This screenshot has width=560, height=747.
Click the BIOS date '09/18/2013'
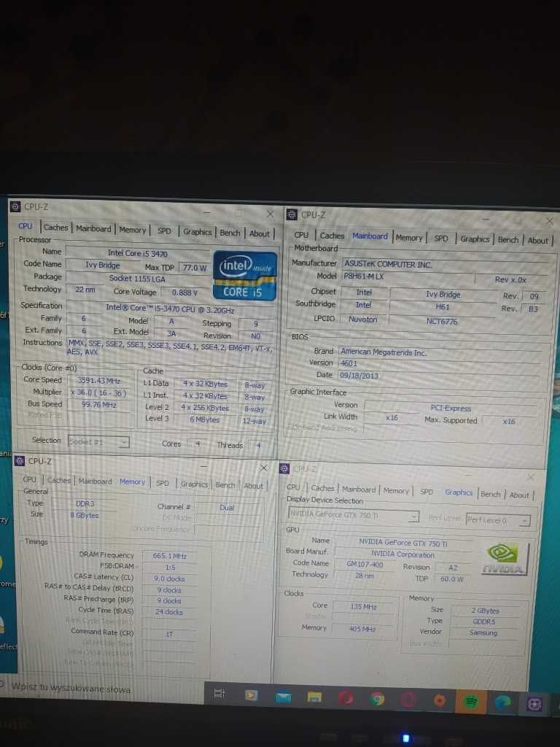point(358,376)
